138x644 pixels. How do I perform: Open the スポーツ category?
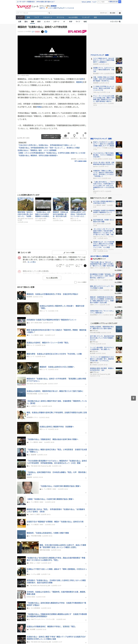point(56,21)
